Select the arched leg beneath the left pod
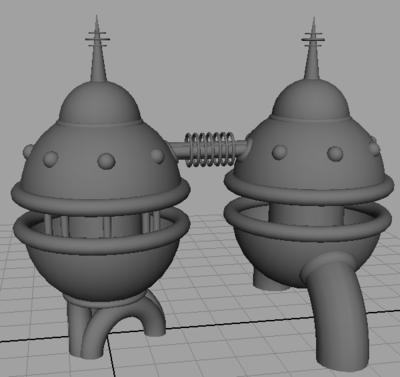400x377 pixels. click(123, 320)
